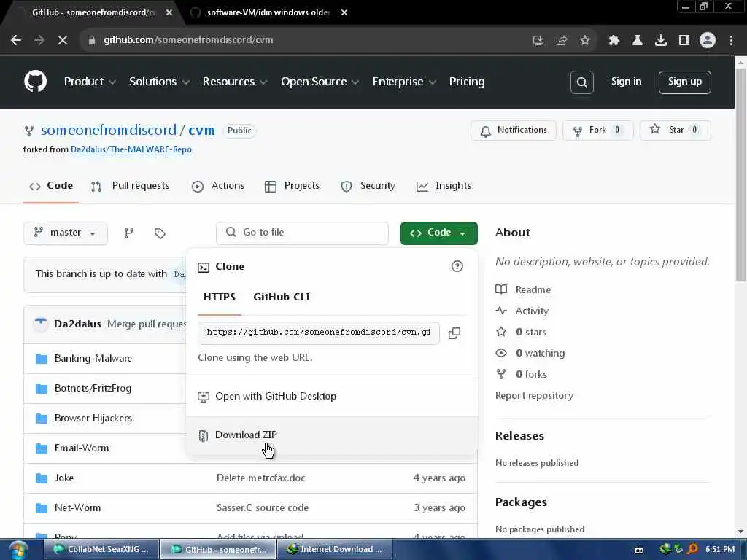Click the magnifier icon in system tray
This screenshot has height=560, width=747.
tap(693, 549)
